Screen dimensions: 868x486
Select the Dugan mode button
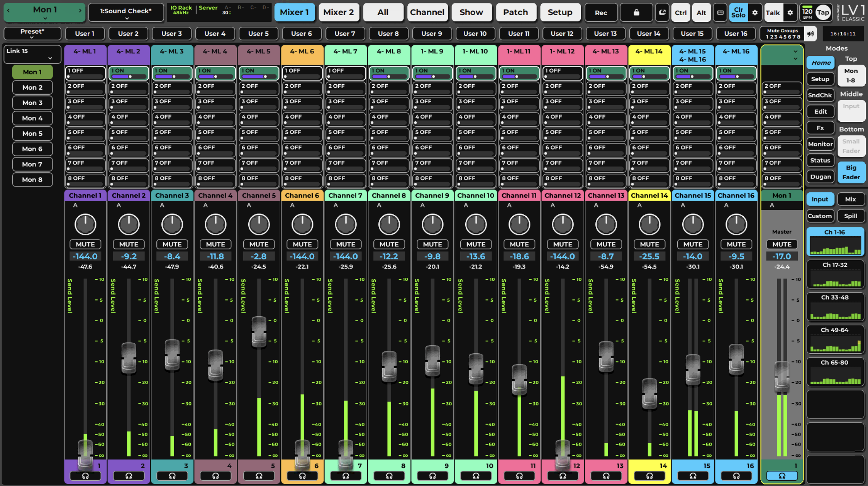[x=820, y=177]
